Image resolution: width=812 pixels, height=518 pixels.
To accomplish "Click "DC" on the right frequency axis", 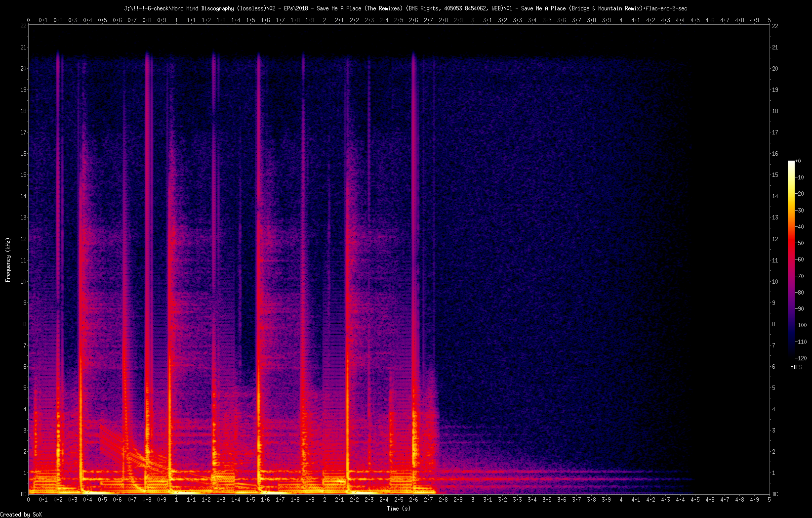I will click(x=775, y=494).
